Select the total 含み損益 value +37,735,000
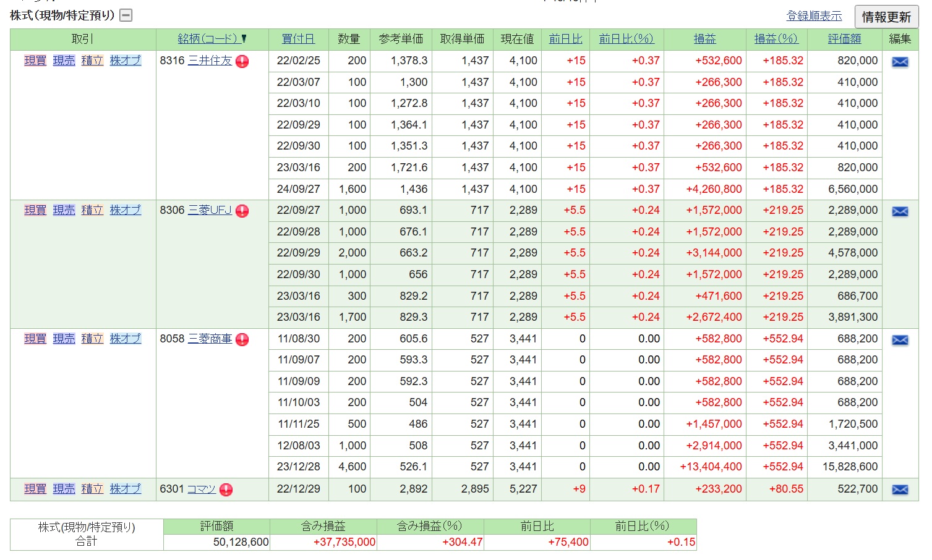The image size is (932, 560). click(x=323, y=542)
